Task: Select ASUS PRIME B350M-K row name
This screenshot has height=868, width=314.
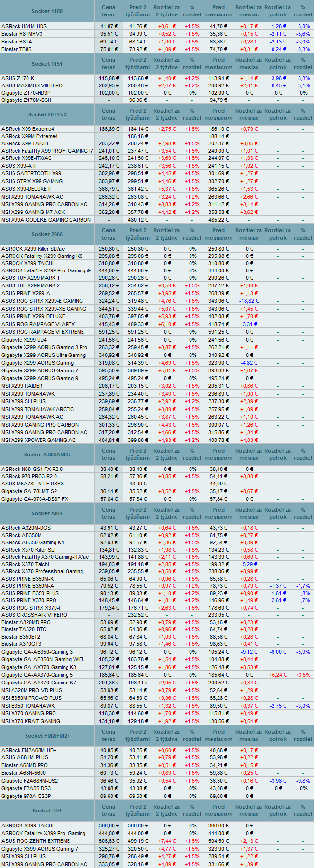Action: pos(27,579)
